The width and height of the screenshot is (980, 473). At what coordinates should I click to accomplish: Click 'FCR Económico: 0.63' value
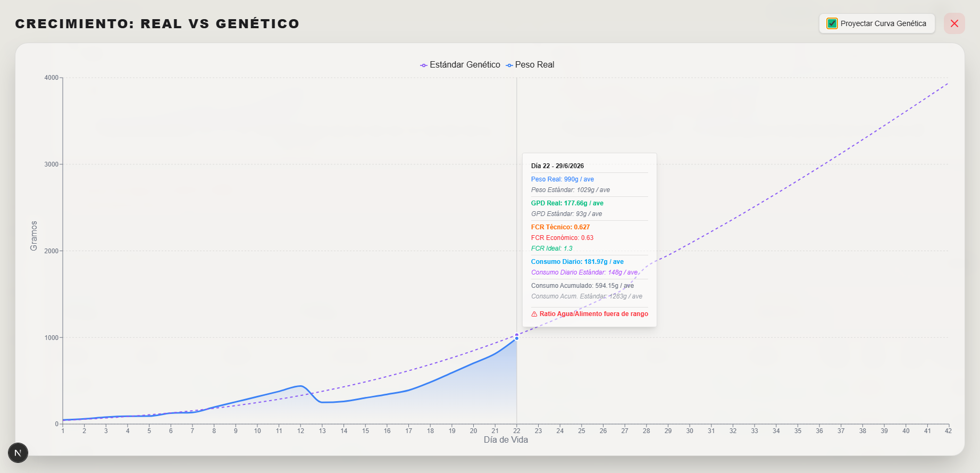tap(562, 238)
